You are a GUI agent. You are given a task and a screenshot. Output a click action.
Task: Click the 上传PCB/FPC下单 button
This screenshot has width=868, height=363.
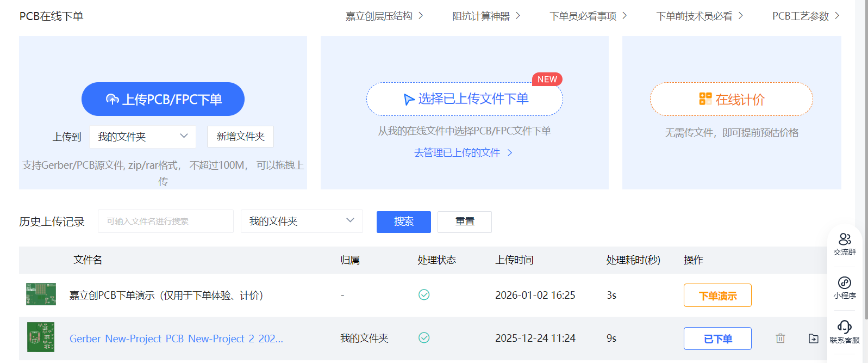[163, 99]
